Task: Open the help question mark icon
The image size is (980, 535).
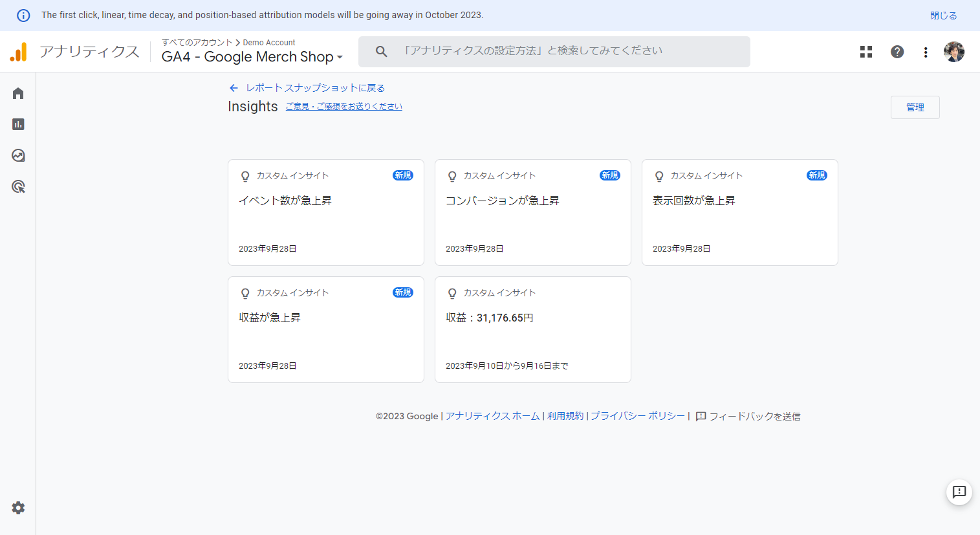Action: 897,52
